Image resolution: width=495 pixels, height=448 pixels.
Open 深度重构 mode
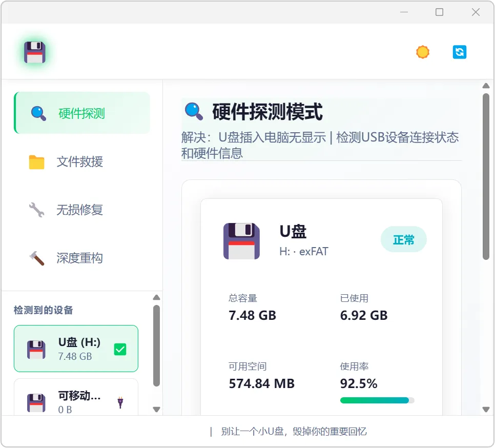pos(82,258)
